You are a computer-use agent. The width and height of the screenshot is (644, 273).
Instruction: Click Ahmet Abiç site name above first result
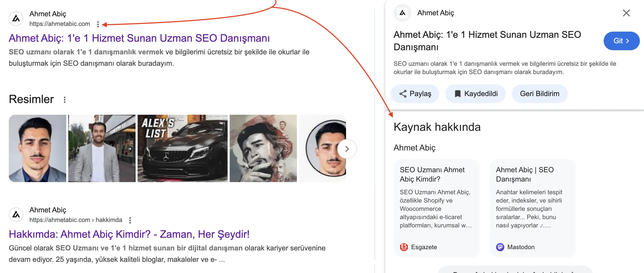48,14
